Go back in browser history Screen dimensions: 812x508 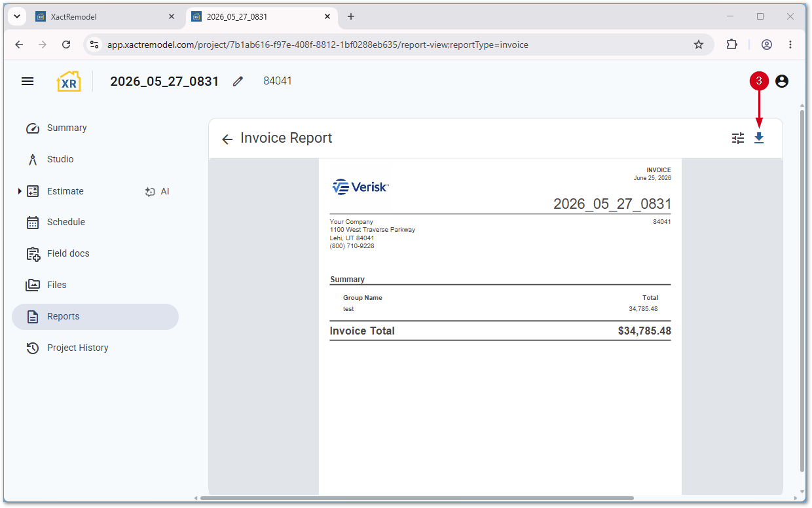point(19,45)
